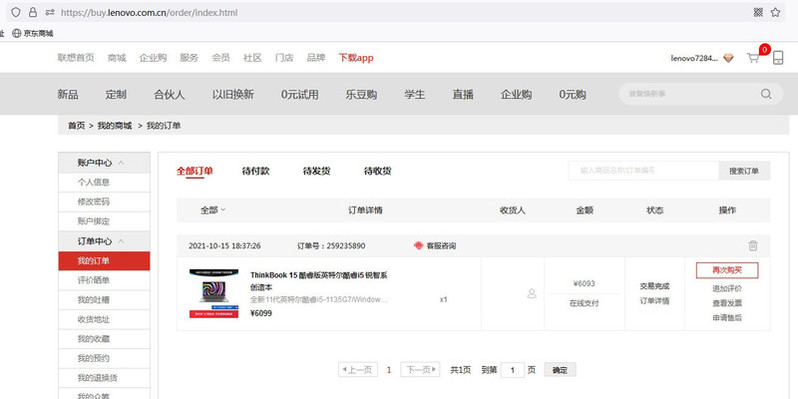Image resolution: width=798 pixels, height=399 pixels.
Task: Click the member diamond badge icon
Action: [728, 59]
